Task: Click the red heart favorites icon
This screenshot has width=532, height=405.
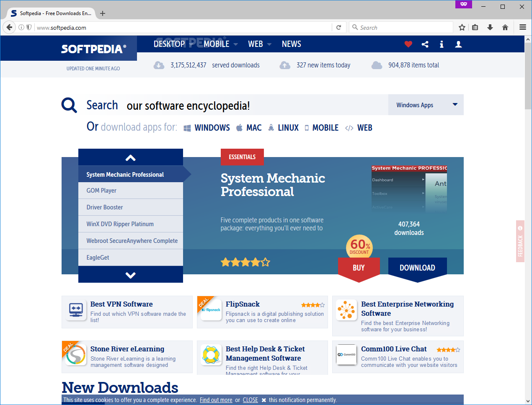Action: (x=408, y=44)
